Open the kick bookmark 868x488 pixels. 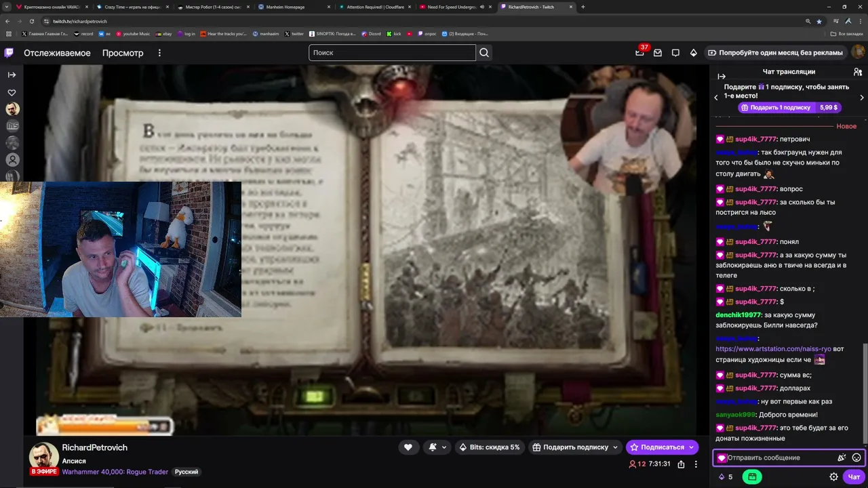[394, 34]
